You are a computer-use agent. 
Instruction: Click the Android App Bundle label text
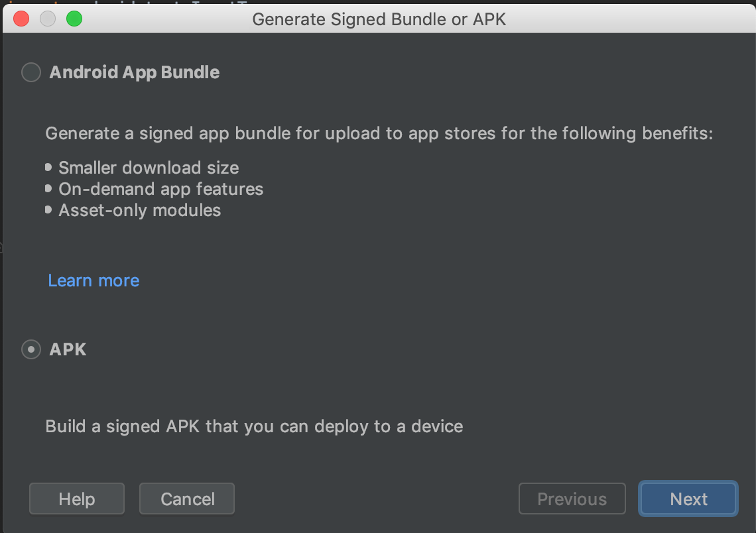(x=135, y=72)
